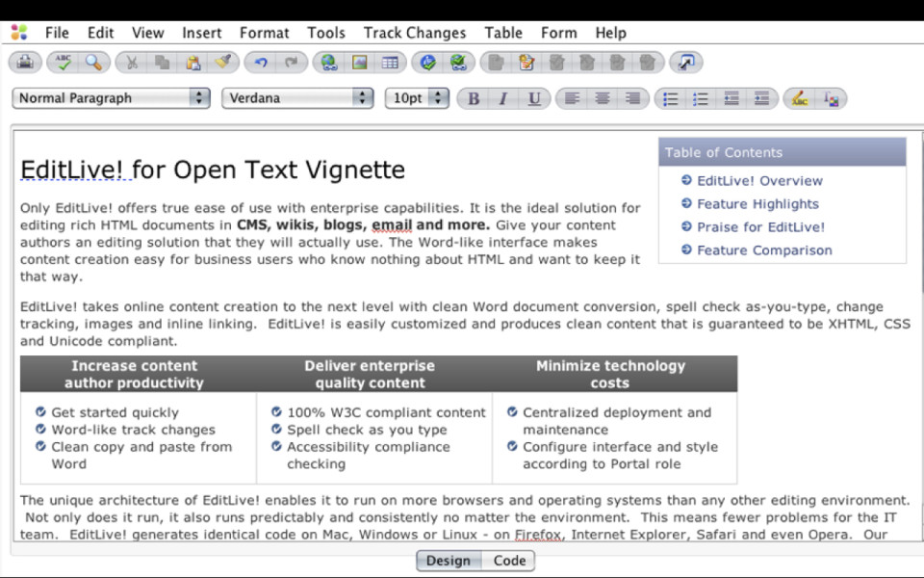The height and width of the screenshot is (578, 924).
Task: Toggle Italic formatting
Action: (x=503, y=98)
